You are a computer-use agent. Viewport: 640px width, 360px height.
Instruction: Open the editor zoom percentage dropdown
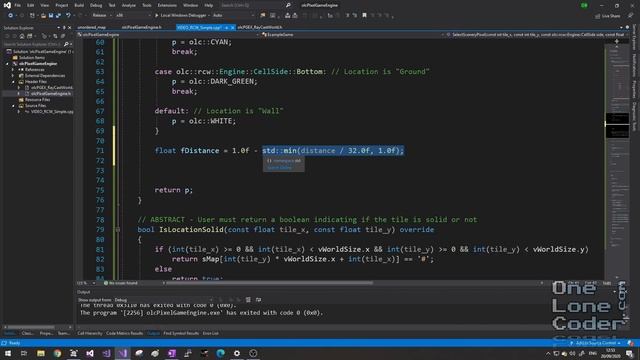pos(86,283)
